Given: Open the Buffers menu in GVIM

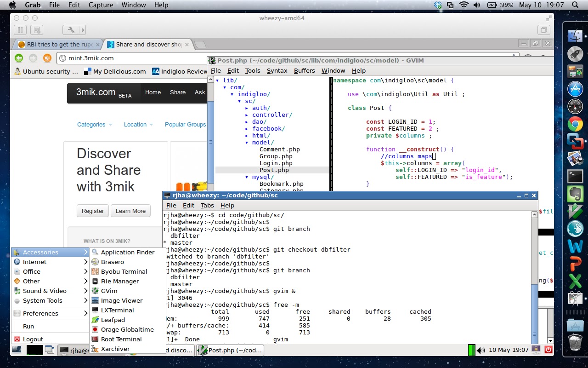Looking at the screenshot, I should [304, 70].
